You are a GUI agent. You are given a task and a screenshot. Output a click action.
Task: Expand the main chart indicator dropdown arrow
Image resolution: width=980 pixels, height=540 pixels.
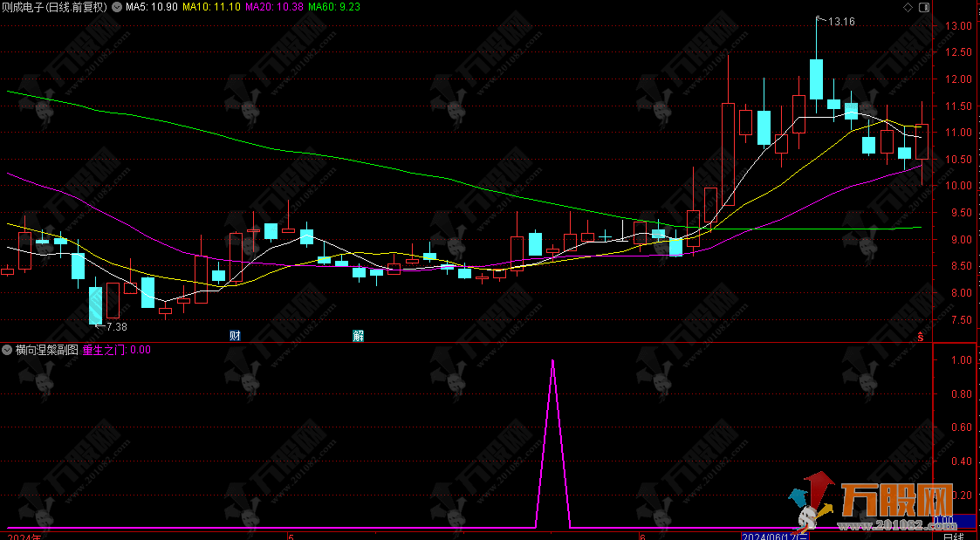118,8
